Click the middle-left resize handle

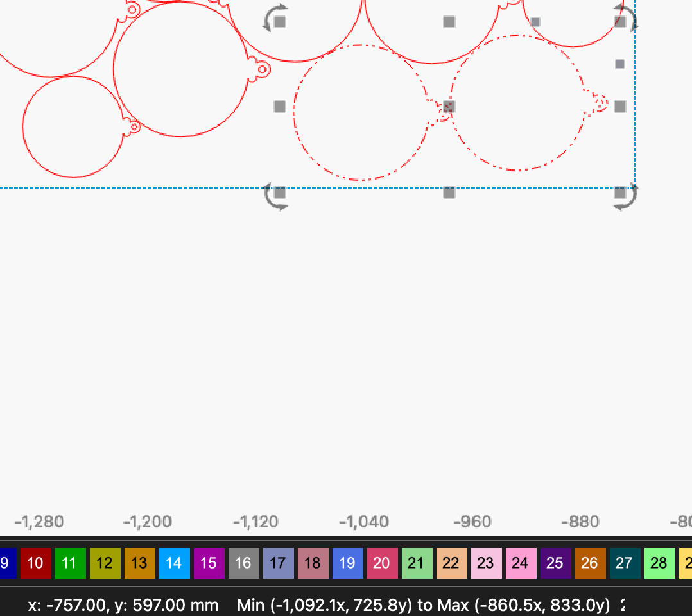280,107
